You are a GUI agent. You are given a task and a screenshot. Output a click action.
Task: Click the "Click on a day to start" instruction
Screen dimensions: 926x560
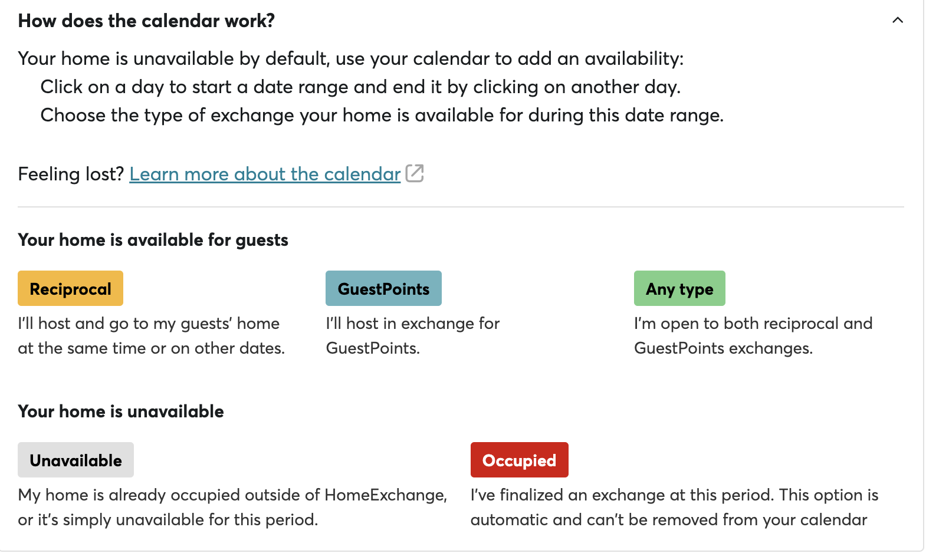click(x=360, y=87)
